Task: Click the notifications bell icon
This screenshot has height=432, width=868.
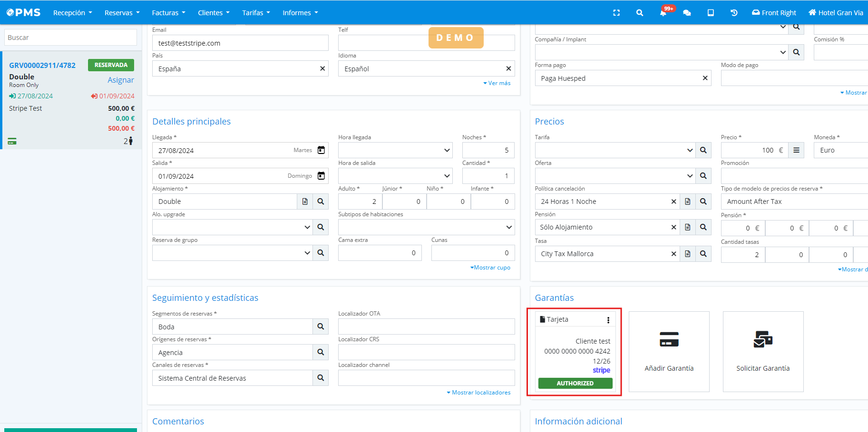Action: click(663, 13)
